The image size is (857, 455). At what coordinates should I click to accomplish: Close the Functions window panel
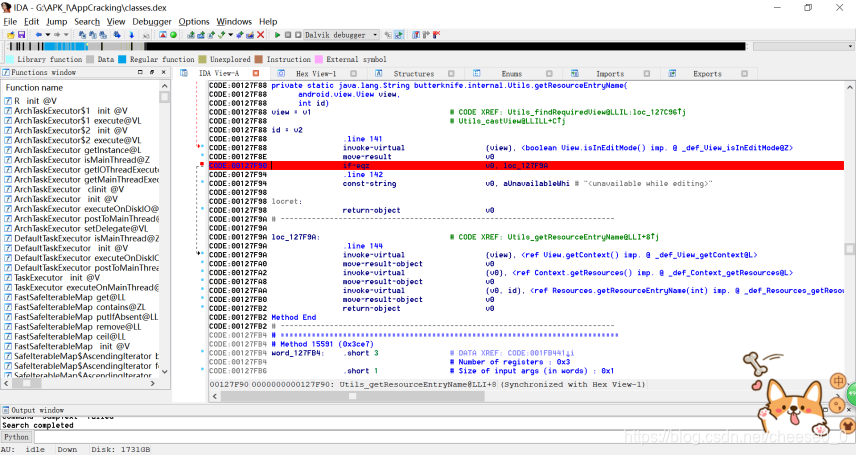(x=163, y=72)
